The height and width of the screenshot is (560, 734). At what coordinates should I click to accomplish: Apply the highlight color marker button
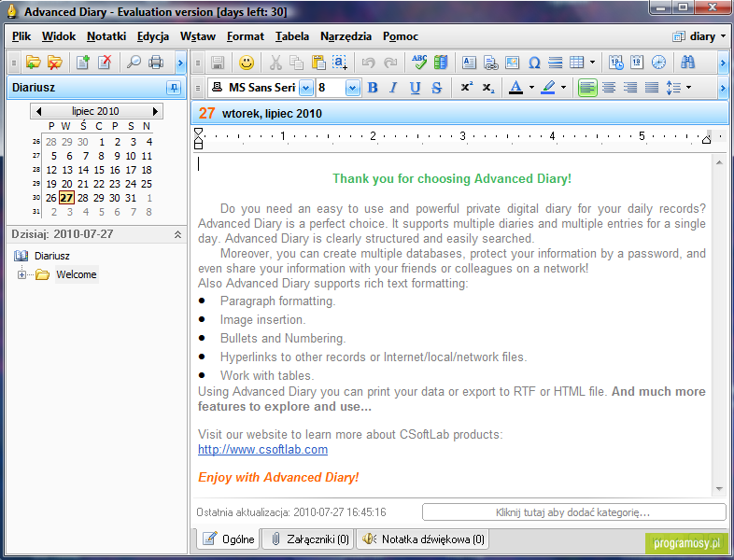point(548,88)
